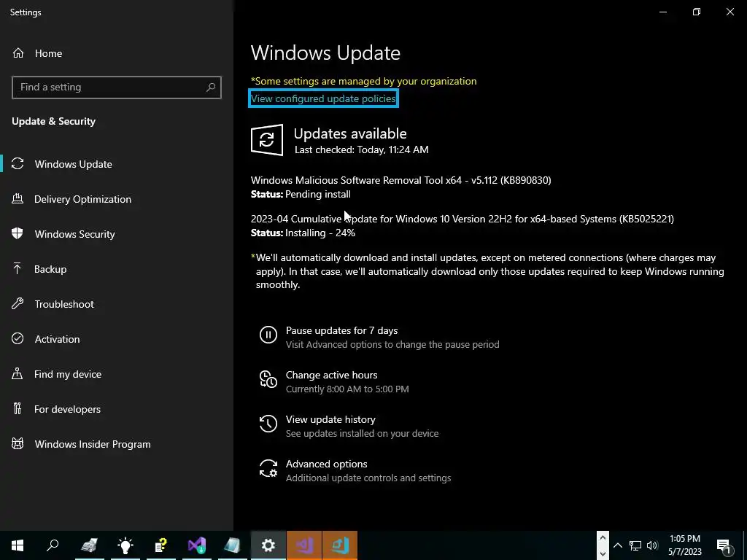Screen dimensions: 747x560
Task: Click the Find my device icon
Action: 18,374
